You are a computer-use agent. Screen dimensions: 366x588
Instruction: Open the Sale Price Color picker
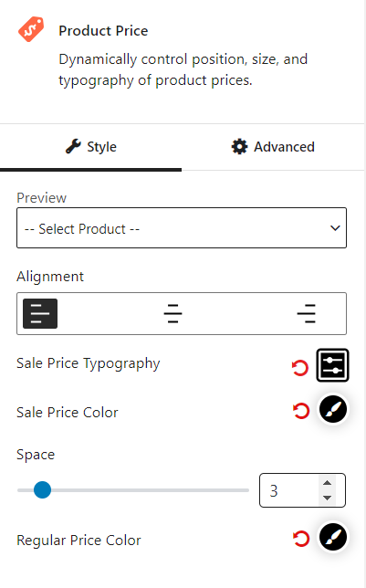[x=333, y=409]
